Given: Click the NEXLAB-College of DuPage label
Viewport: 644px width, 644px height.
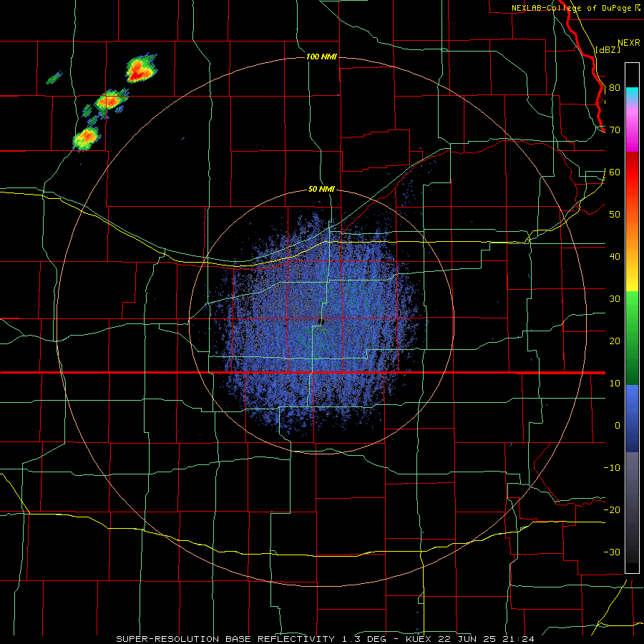Looking at the screenshot, I should pyautogui.click(x=575, y=8).
